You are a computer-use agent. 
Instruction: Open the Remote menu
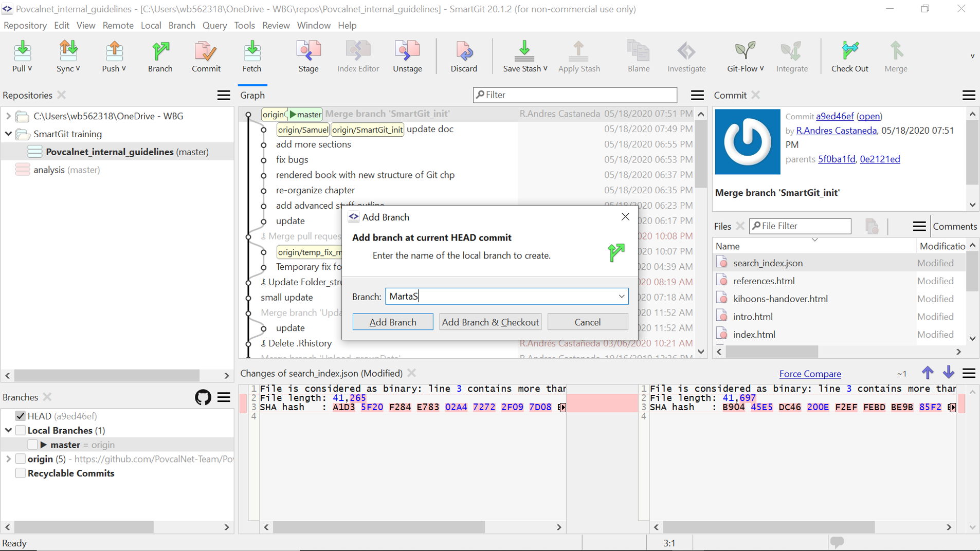tap(118, 25)
